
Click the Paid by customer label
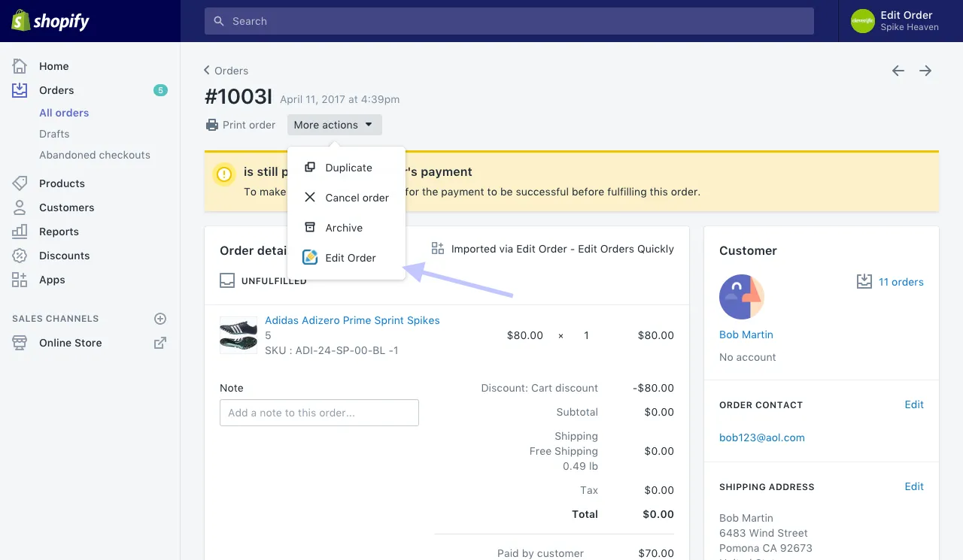pos(540,553)
